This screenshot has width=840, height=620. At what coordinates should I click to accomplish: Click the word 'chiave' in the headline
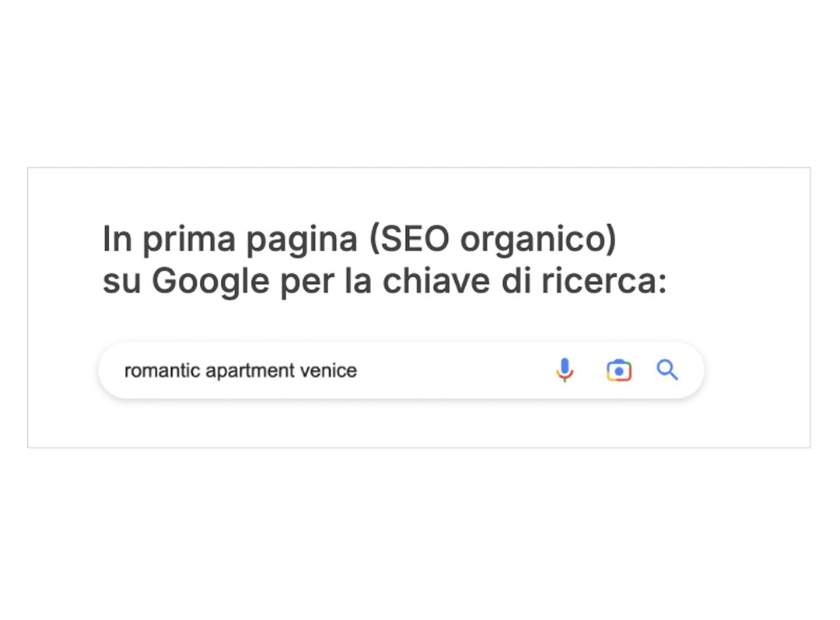click(436, 280)
